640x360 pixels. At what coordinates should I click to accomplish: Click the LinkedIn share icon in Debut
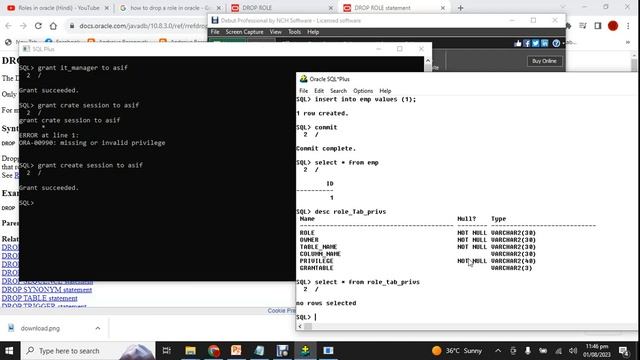coord(544,43)
